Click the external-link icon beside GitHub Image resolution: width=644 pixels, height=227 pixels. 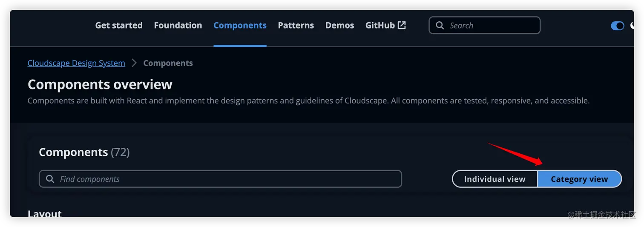[x=402, y=25]
